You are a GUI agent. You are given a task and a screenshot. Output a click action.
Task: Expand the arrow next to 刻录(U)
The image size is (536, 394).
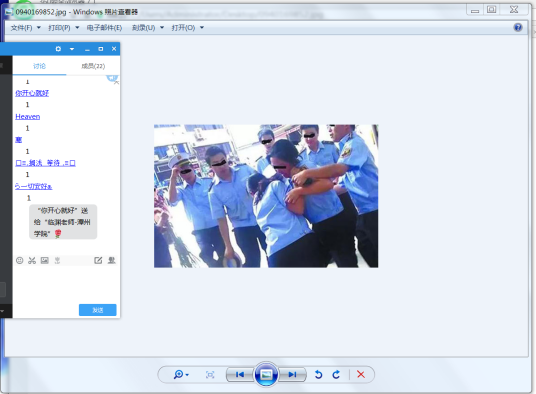[162, 28]
